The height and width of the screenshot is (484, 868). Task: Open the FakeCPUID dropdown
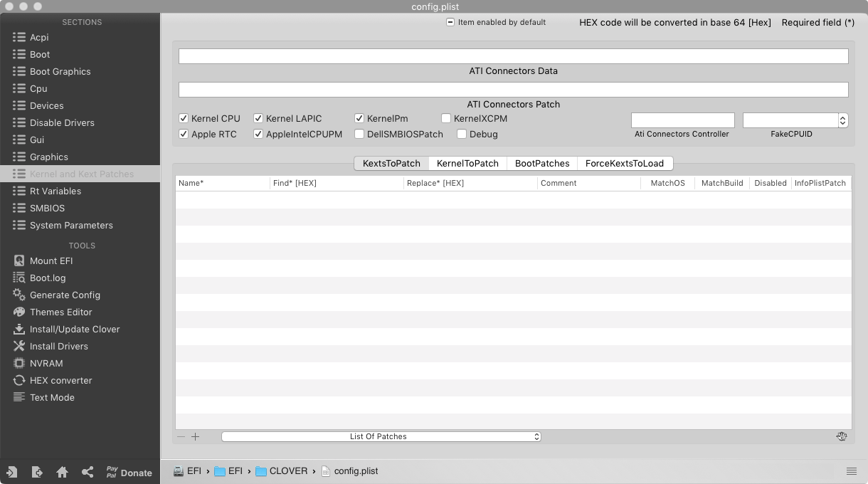pos(842,120)
